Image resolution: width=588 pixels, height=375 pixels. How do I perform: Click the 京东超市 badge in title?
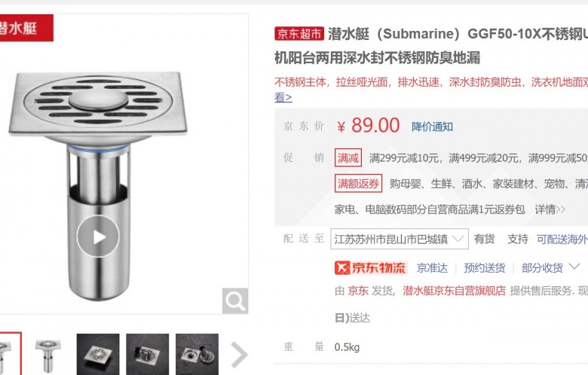pos(299,34)
